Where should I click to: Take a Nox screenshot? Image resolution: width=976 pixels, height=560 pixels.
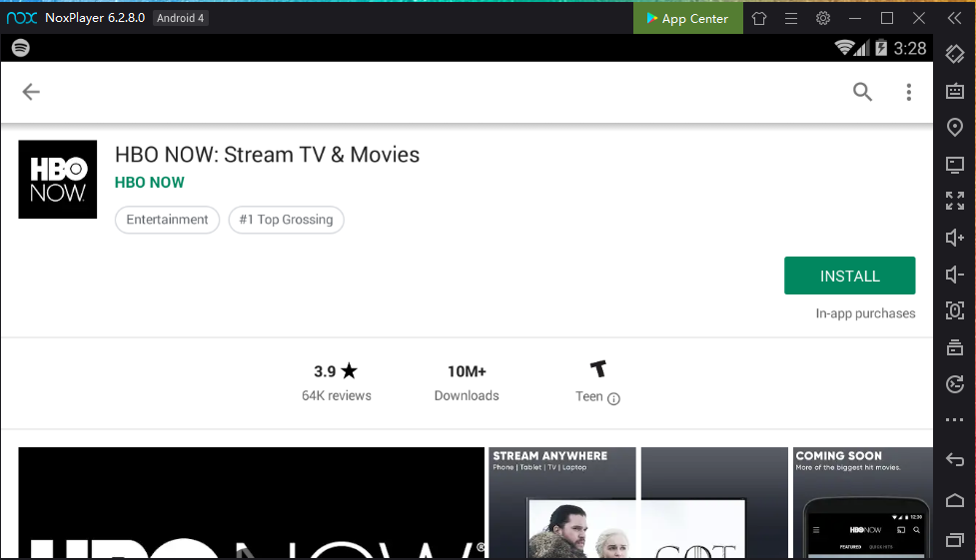click(955, 310)
